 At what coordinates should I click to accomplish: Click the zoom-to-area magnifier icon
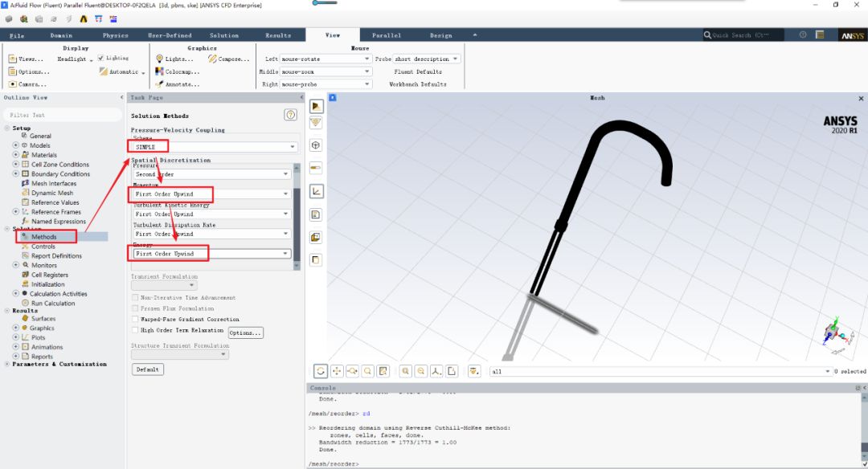(x=367, y=371)
